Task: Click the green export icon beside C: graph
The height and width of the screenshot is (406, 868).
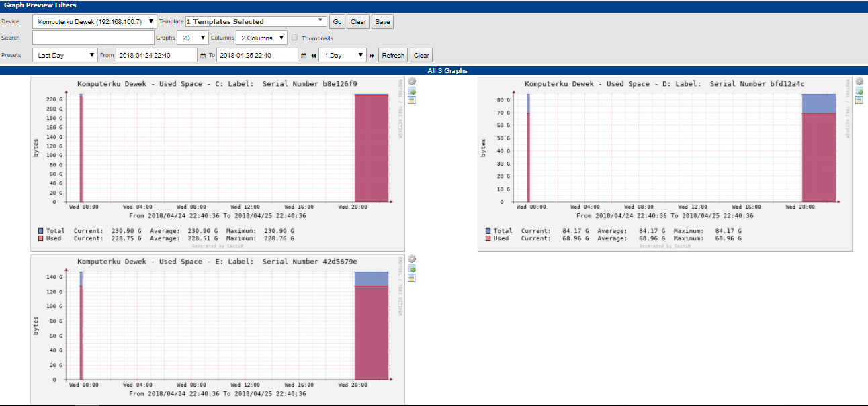Action: point(412,91)
